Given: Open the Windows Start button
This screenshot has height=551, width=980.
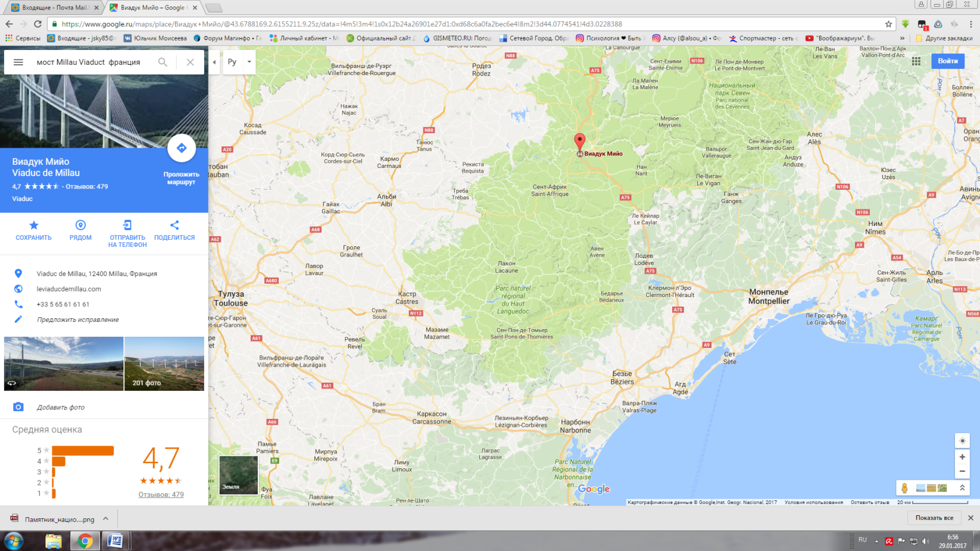Looking at the screenshot, I should point(14,541).
